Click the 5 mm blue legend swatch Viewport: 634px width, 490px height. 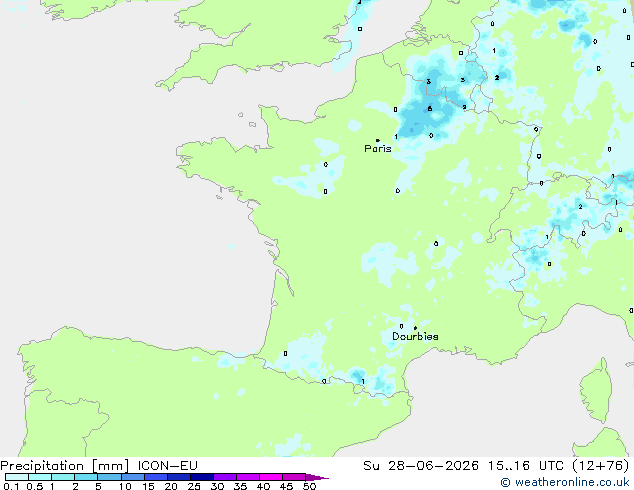(x=109, y=477)
